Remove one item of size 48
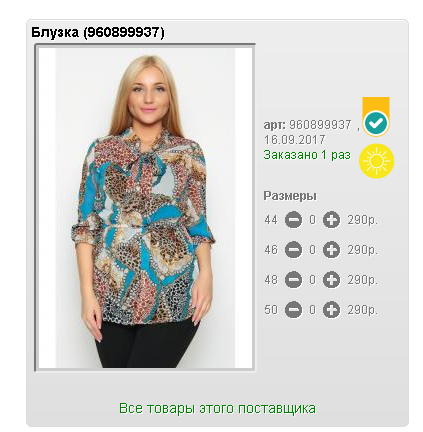The height and width of the screenshot is (432, 423). (293, 280)
